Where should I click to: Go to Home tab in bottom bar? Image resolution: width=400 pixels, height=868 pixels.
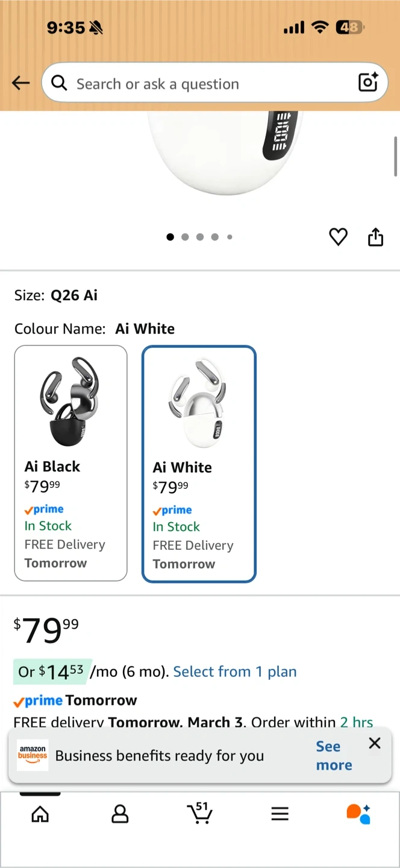pyautogui.click(x=40, y=814)
